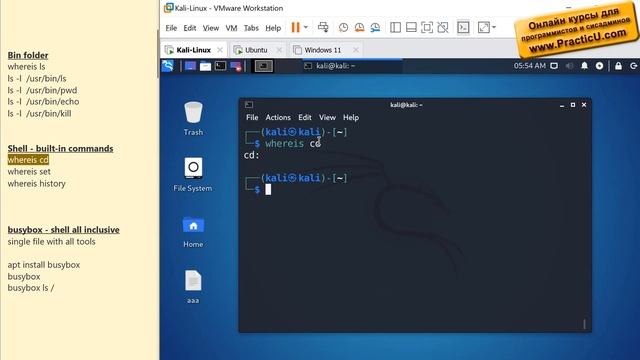Image resolution: width=640 pixels, height=360 pixels.
Task: Open VMware Edit menu
Action: 189,28
